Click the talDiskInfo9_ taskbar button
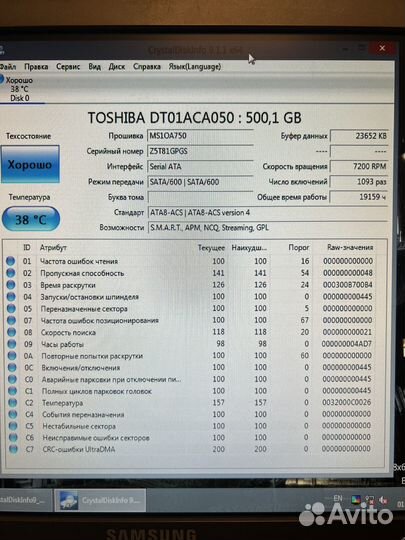The height and width of the screenshot is (540, 405). [x=25, y=500]
